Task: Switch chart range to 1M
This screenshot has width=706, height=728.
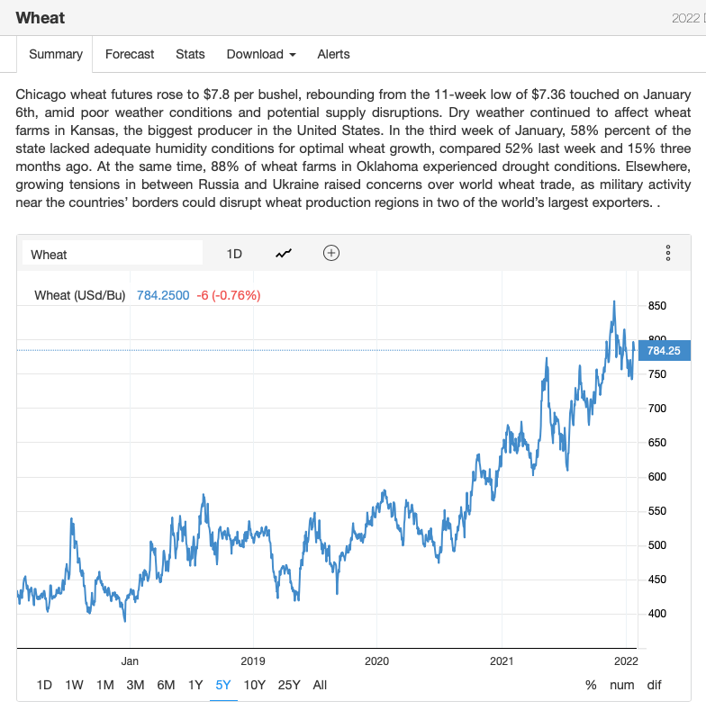Action: [x=105, y=685]
